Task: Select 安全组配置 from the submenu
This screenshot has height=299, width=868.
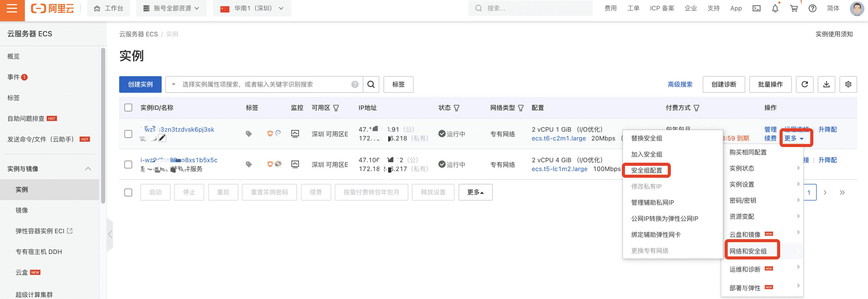Action: [646, 170]
